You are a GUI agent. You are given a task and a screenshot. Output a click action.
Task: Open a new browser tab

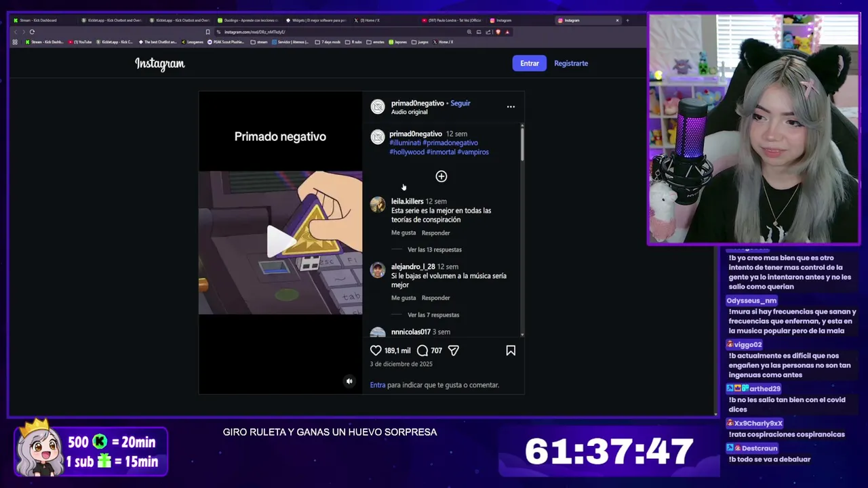point(627,20)
